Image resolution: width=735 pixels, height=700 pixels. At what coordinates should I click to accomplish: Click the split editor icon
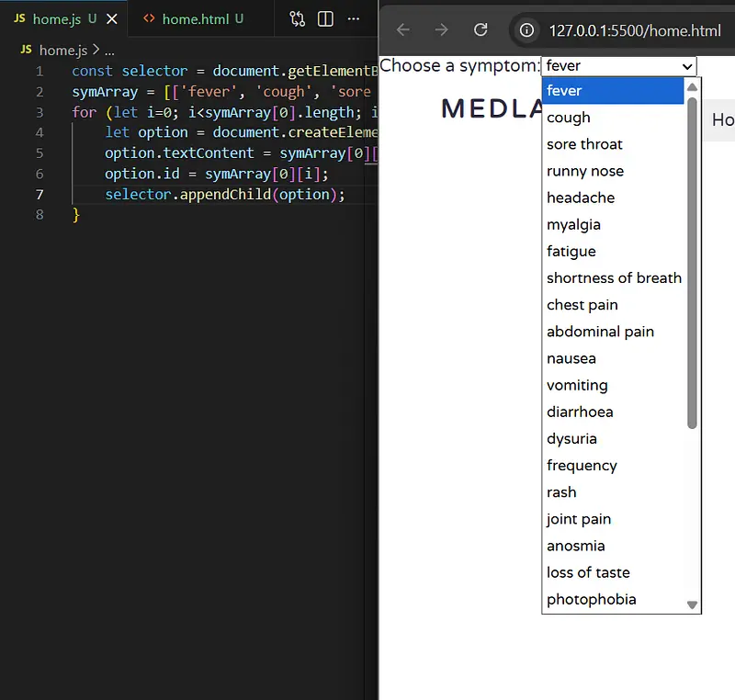pos(325,19)
